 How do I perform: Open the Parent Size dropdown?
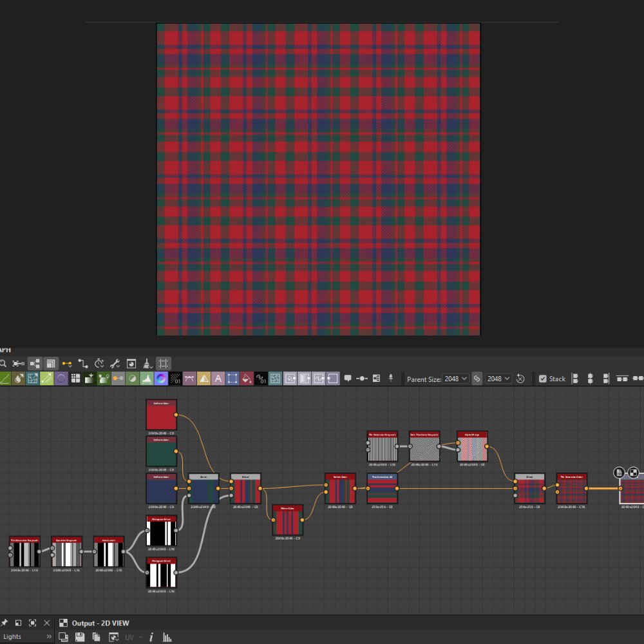pyautogui.click(x=455, y=379)
